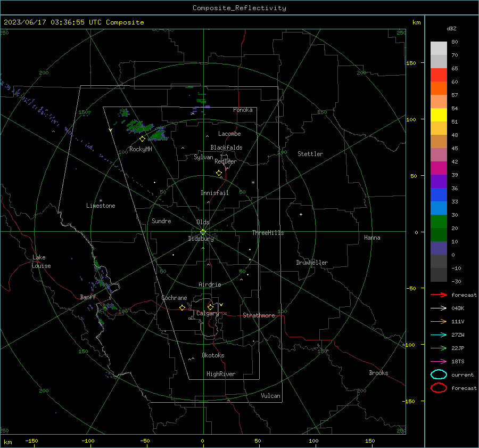The image size is (479, 448).
Task: Select the Lacombe label on the map
Action: (229, 134)
